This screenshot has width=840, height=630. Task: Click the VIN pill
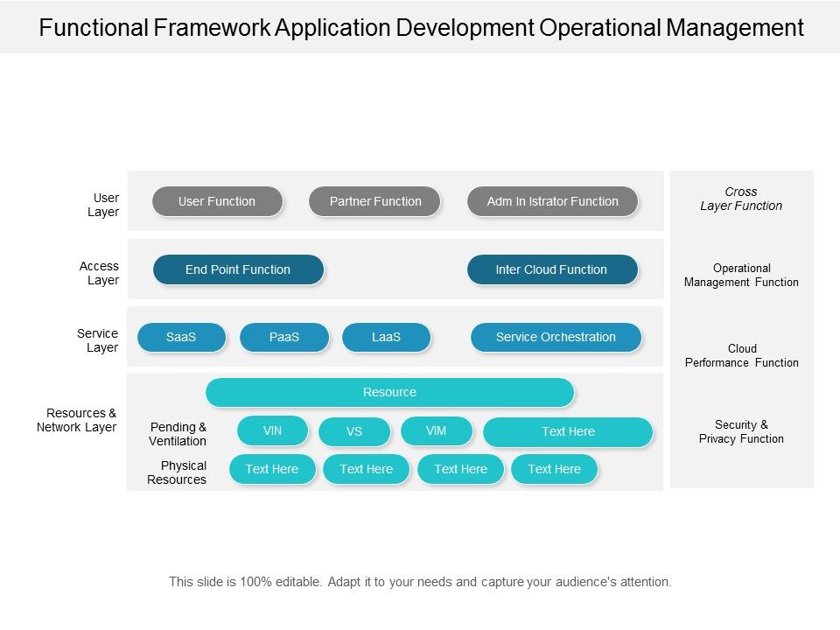click(x=273, y=430)
